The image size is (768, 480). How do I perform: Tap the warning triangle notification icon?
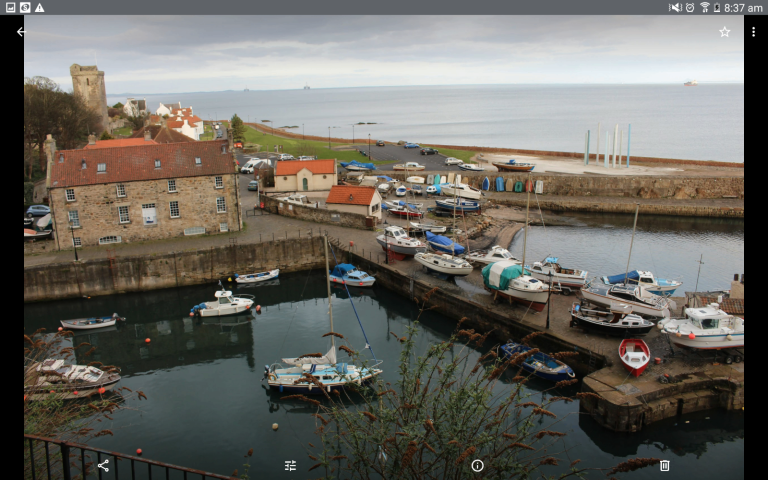40,7
